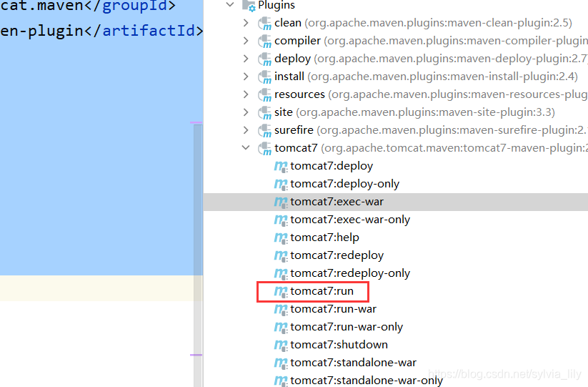Click the tomcat7:run-war goal icon

coord(281,310)
